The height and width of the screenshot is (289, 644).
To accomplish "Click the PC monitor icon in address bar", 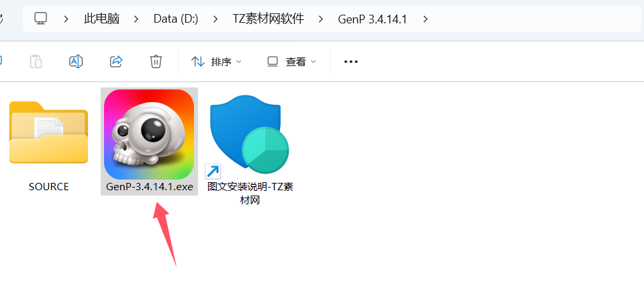I will tap(41, 19).
